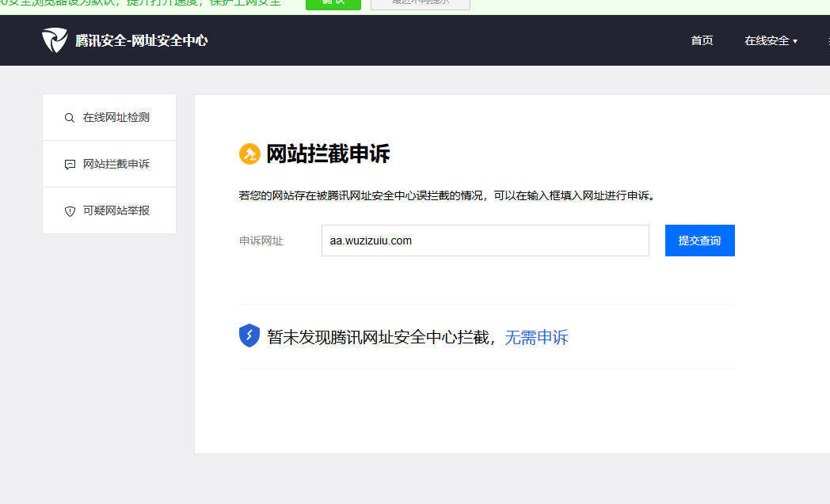Open 腾讯安全-网址安全中心 site title

tap(141, 40)
